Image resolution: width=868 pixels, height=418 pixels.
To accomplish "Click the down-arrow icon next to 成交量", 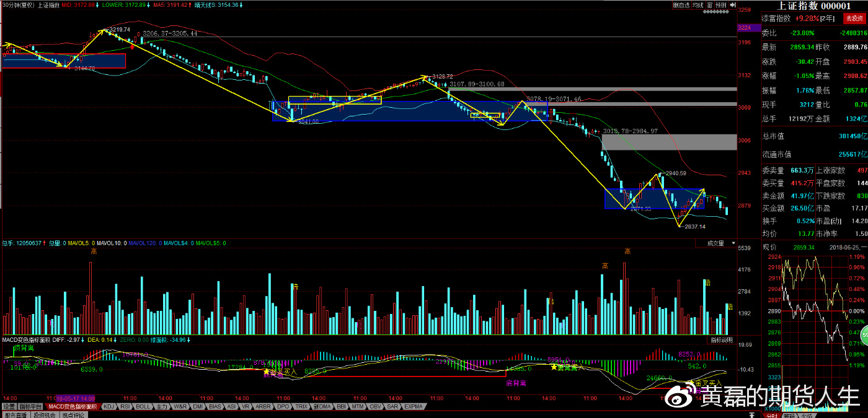I will [x=733, y=243].
